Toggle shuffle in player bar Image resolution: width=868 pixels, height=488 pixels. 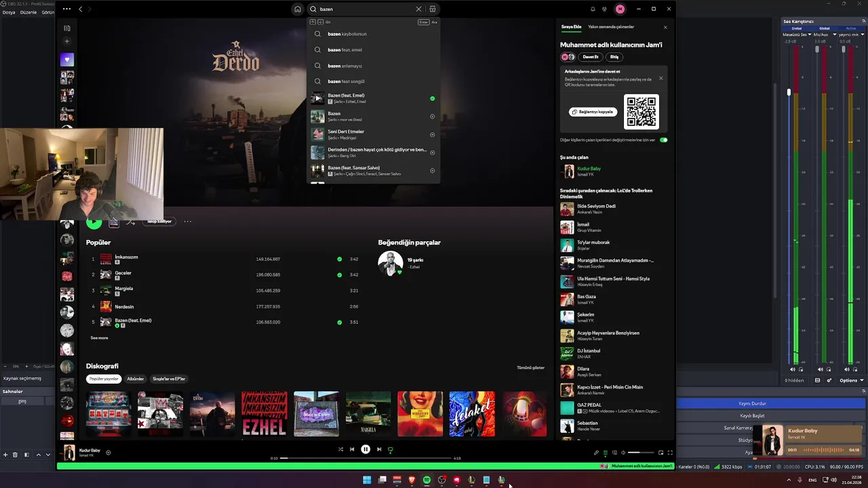tap(340, 449)
